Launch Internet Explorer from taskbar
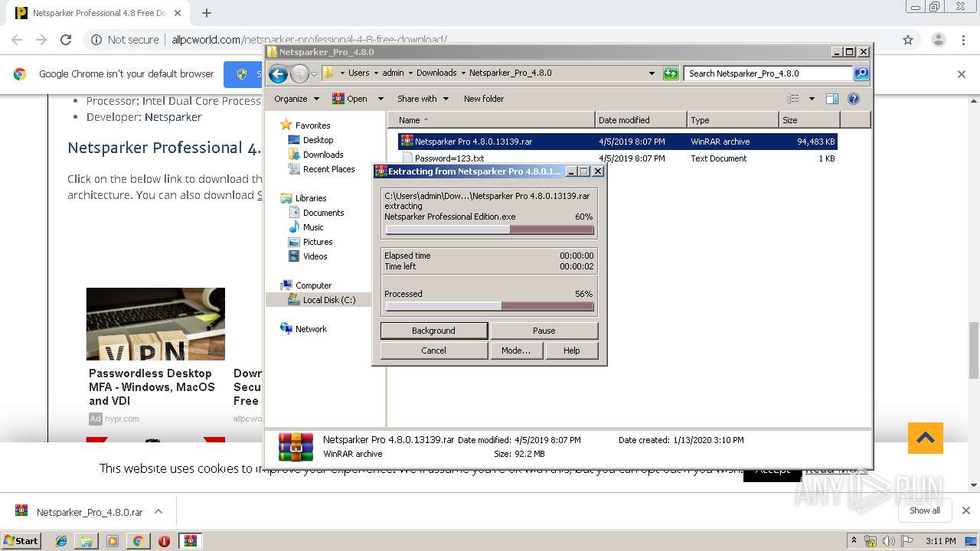This screenshot has width=980, height=551. (61, 541)
